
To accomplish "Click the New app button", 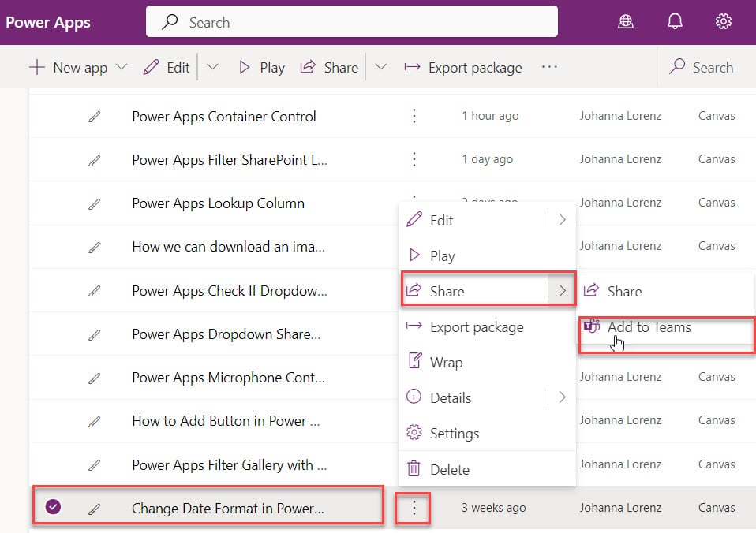I will click(68, 68).
